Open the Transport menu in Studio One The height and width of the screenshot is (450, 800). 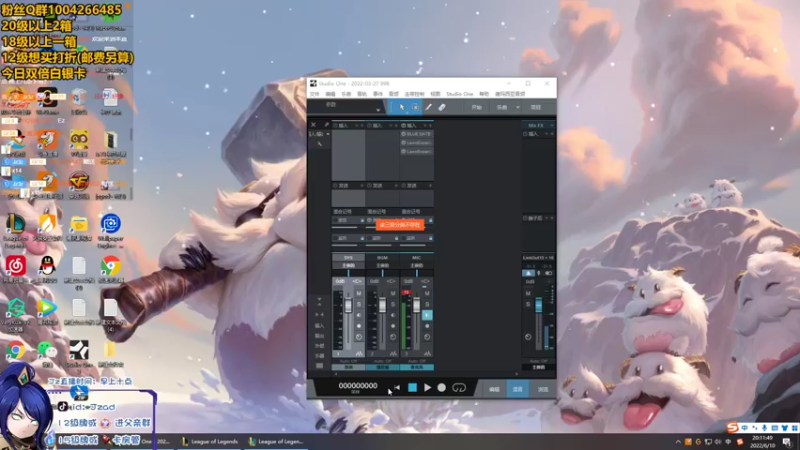click(x=414, y=94)
